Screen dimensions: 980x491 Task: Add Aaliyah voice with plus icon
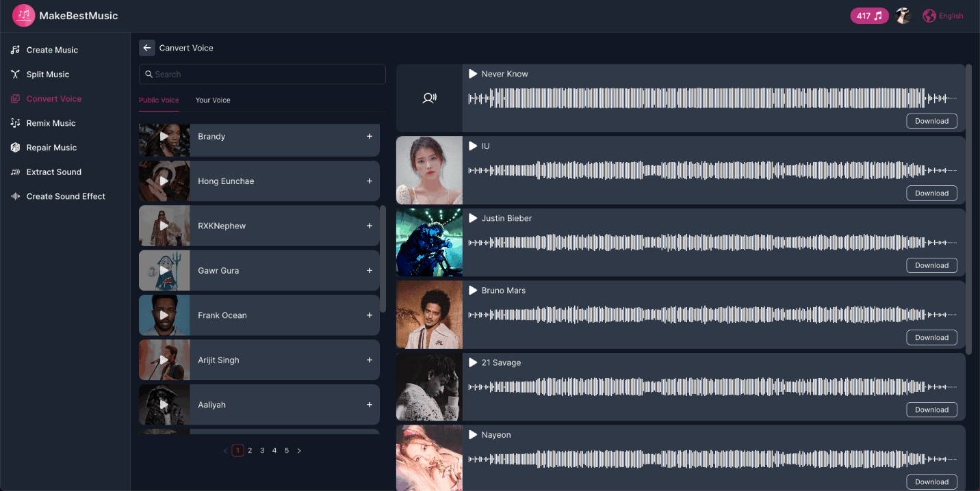pyautogui.click(x=370, y=405)
